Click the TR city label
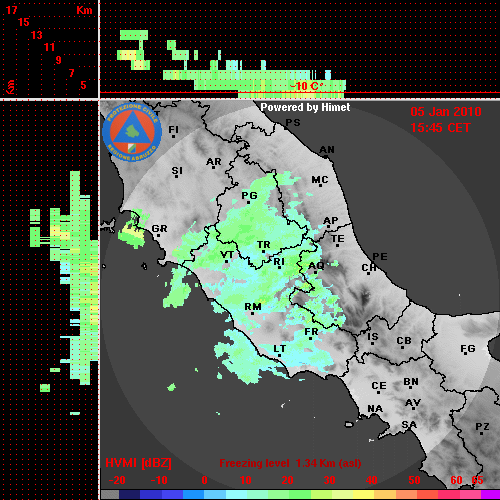This screenshot has width=500, height=500. click(264, 245)
